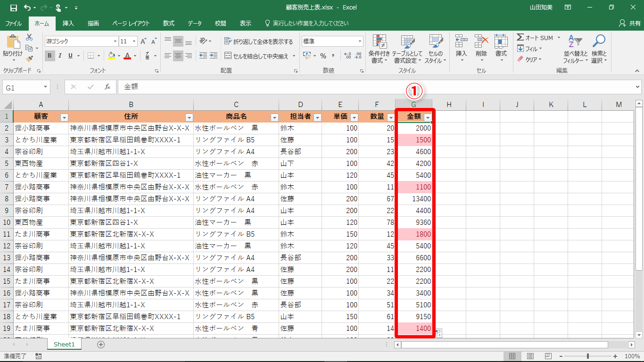
Task: Open Cell Styles (セルのスタイル)
Action: pos(436,49)
